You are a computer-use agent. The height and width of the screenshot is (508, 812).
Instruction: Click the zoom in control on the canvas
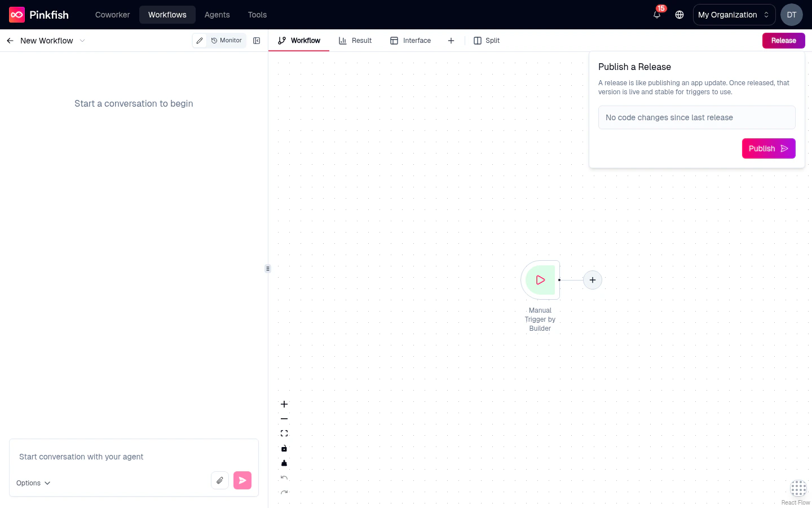pyautogui.click(x=284, y=404)
